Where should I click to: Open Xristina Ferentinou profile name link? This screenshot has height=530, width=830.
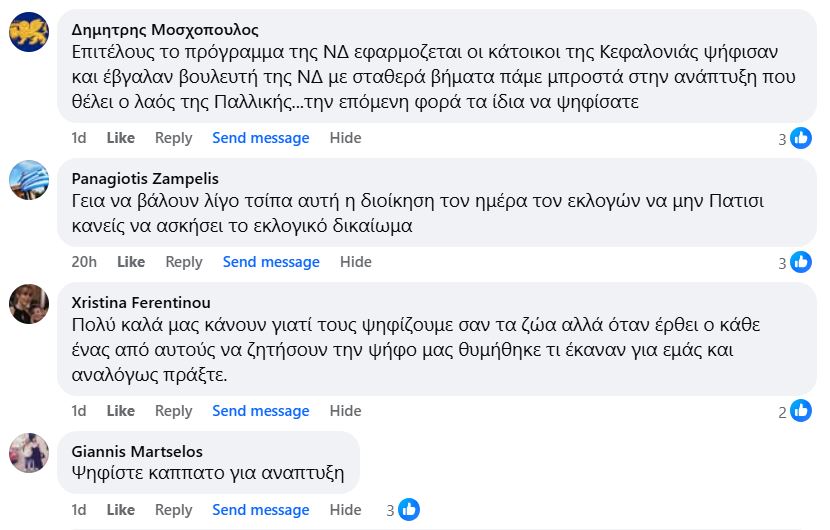coord(141,303)
